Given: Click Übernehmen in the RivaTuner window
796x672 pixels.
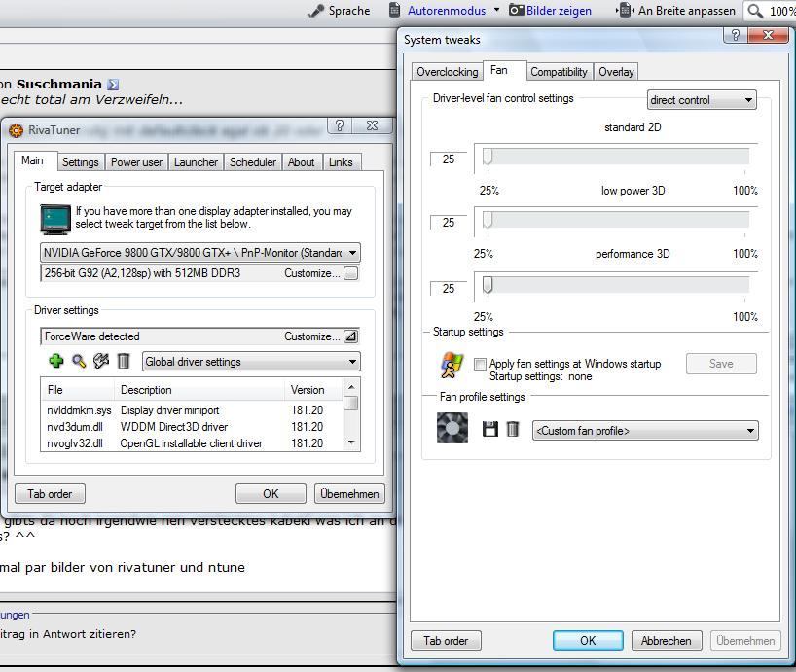Looking at the screenshot, I should click(349, 493).
